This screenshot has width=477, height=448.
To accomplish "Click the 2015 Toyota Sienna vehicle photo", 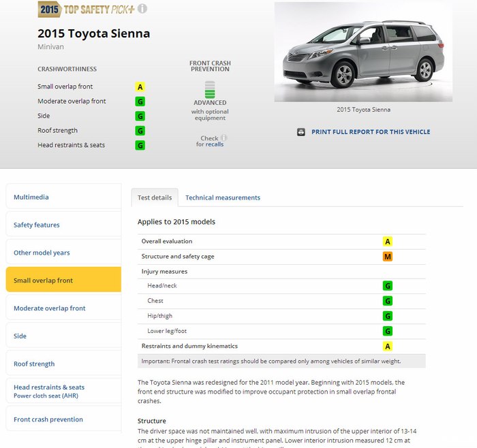I will [x=363, y=52].
